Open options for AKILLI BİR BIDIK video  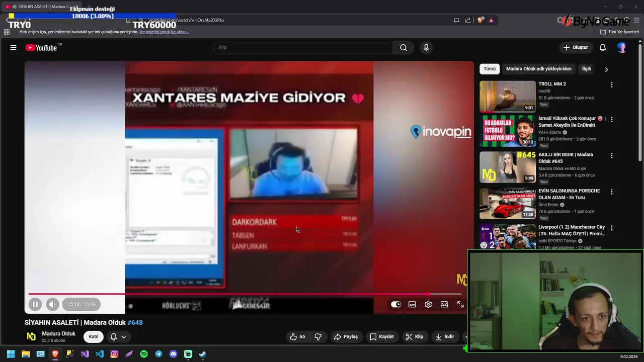tap(612, 155)
